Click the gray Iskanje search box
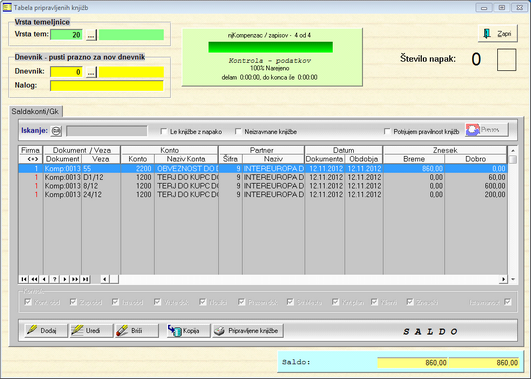531x379 pixels. pyautogui.click(x=107, y=131)
